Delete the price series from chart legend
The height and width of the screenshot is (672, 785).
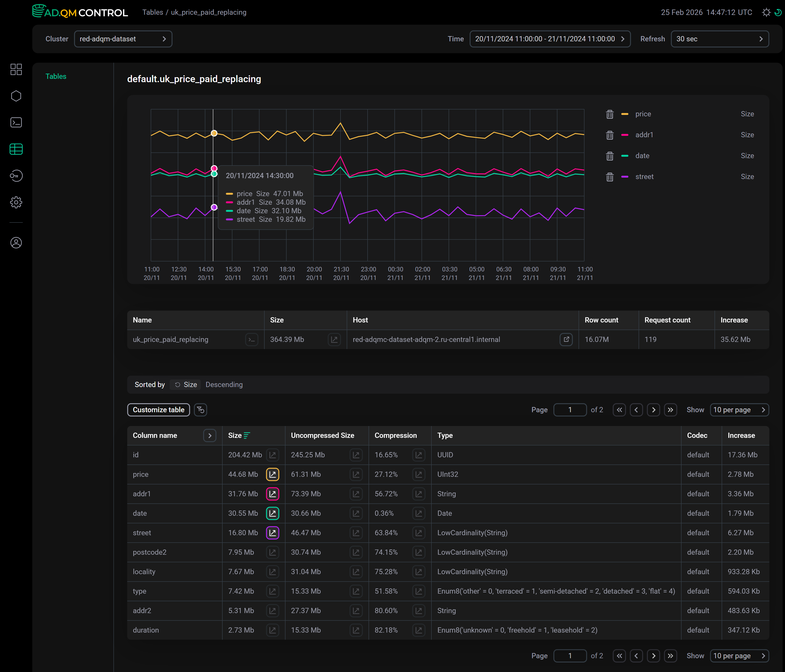coord(610,114)
